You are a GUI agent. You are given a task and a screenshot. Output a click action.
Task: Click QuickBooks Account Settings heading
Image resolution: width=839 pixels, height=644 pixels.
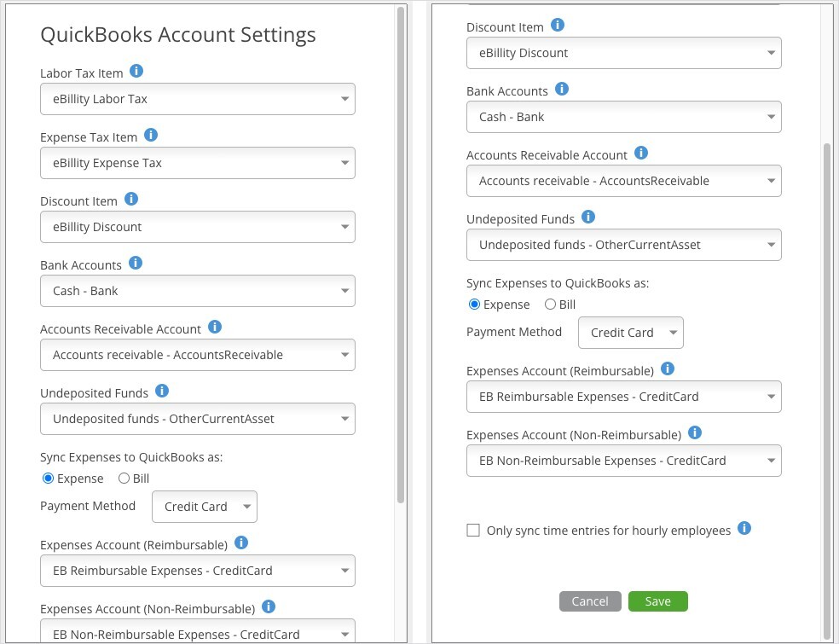(178, 35)
